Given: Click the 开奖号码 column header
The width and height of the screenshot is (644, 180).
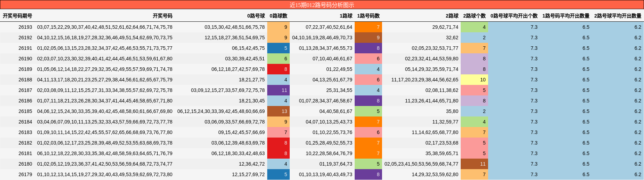Looking at the screenshot, I should tap(163, 16).
